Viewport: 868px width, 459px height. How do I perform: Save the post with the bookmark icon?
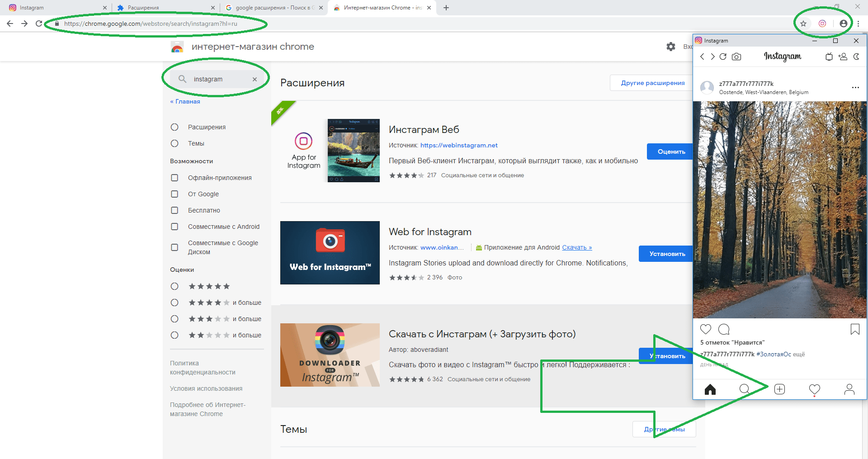855,329
